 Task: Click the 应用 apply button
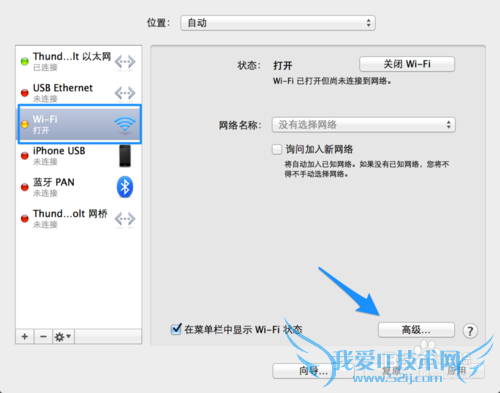point(456,371)
